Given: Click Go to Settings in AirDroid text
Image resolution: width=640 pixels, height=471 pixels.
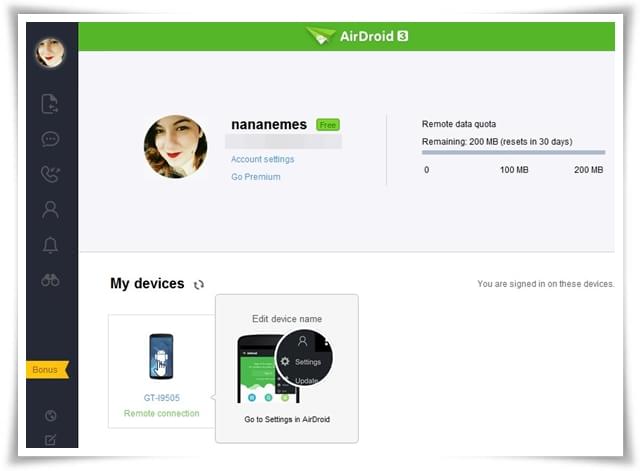Looking at the screenshot, I should pyautogui.click(x=287, y=419).
